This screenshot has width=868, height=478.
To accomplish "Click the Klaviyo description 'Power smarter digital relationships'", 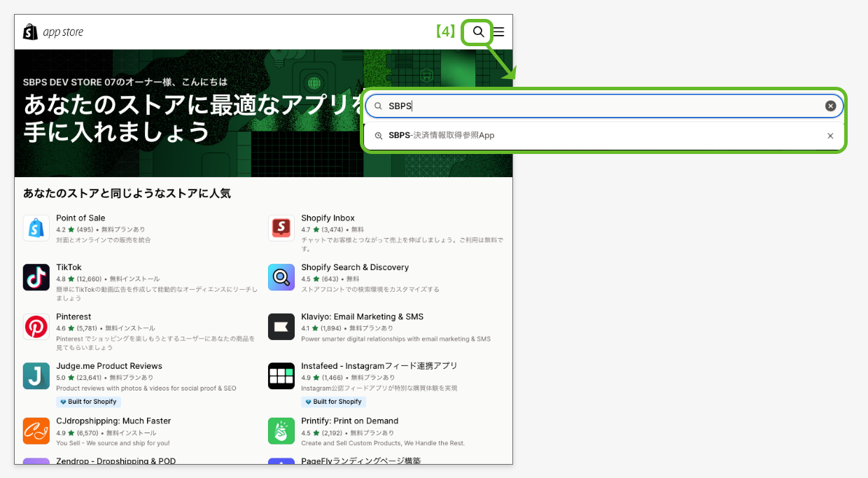I will (x=396, y=339).
